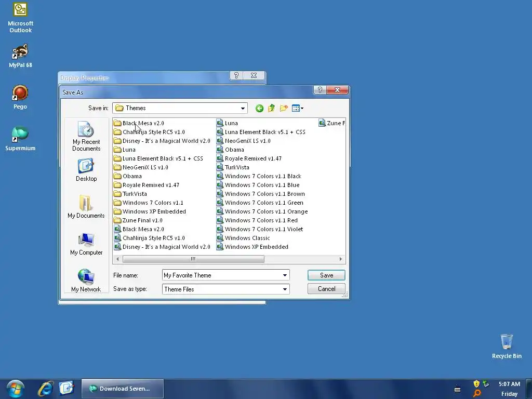Select the Royale Remixed v1.47 theme file
The image size is (532, 399).
coord(249,158)
